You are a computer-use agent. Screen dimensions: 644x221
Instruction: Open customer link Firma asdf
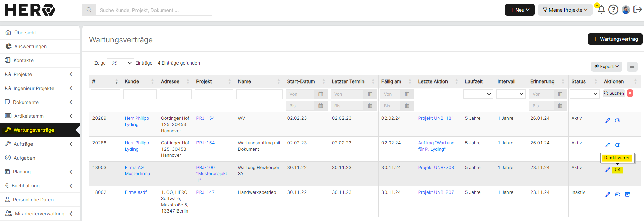click(x=136, y=192)
